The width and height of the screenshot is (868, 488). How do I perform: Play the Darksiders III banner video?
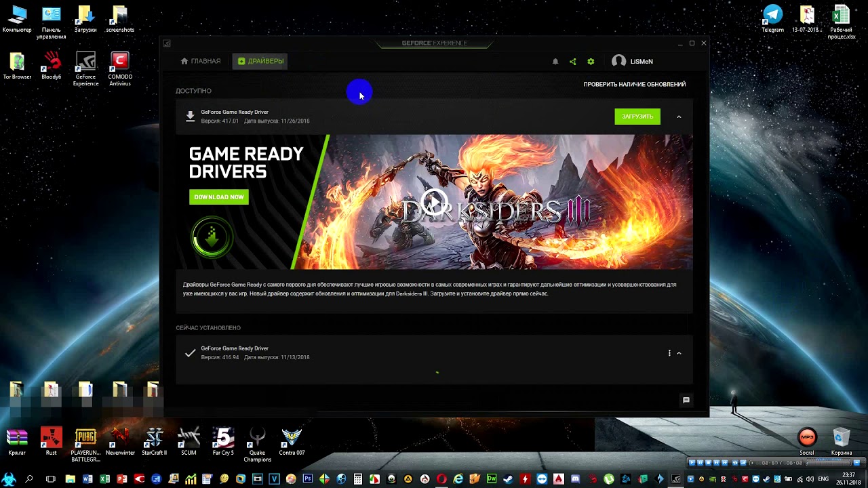(x=434, y=202)
